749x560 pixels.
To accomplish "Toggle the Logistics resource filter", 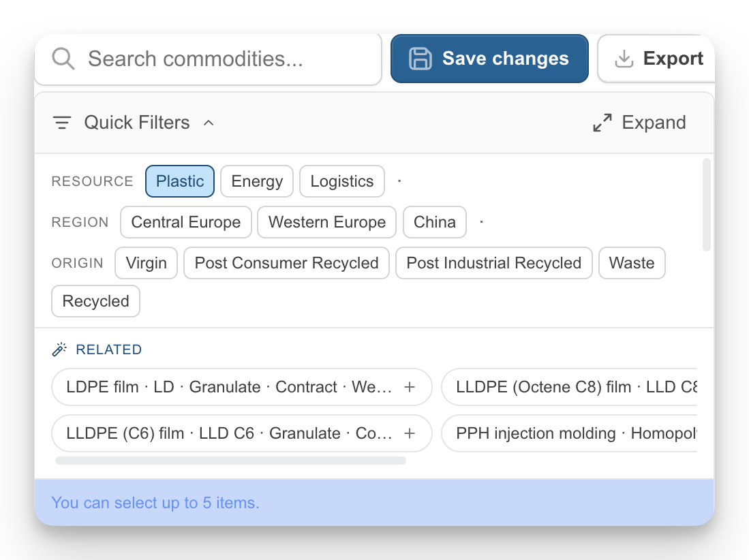I will tap(342, 181).
